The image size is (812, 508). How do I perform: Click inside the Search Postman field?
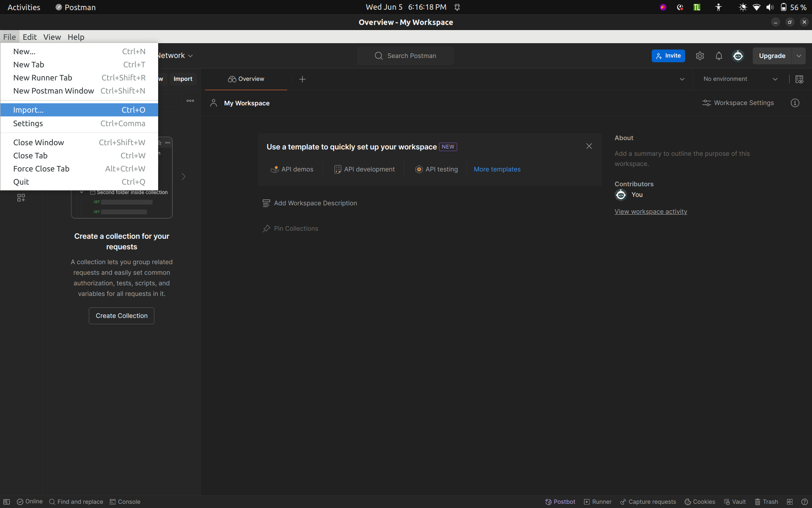(405, 55)
